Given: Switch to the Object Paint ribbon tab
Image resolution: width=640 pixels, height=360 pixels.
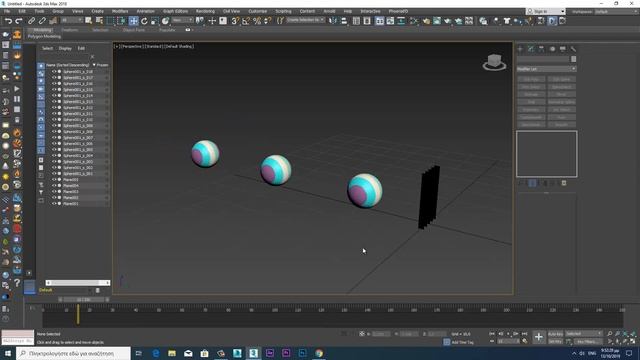Looking at the screenshot, I should pyautogui.click(x=134, y=30).
